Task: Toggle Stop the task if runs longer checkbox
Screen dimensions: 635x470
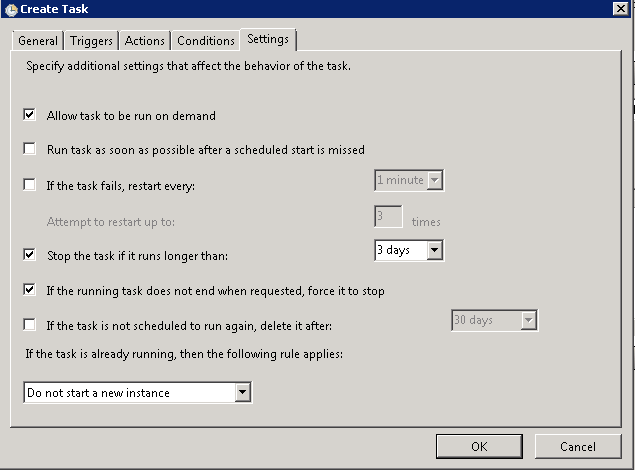Action: click(30, 255)
